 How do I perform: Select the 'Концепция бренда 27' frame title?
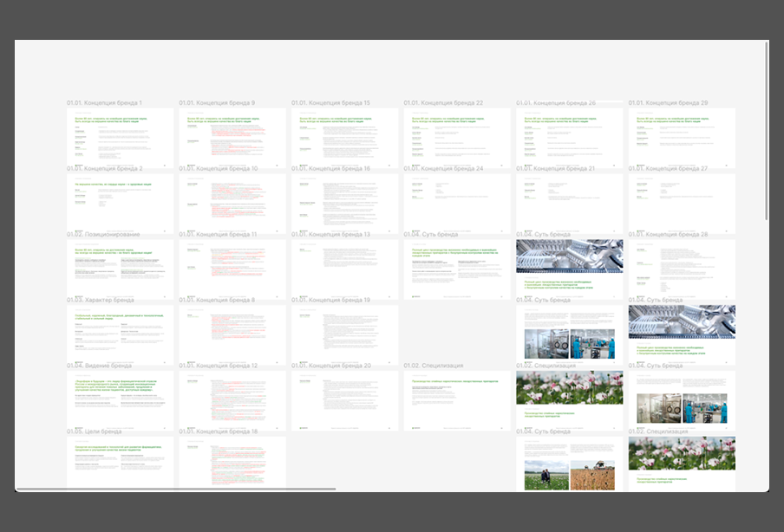(668, 169)
